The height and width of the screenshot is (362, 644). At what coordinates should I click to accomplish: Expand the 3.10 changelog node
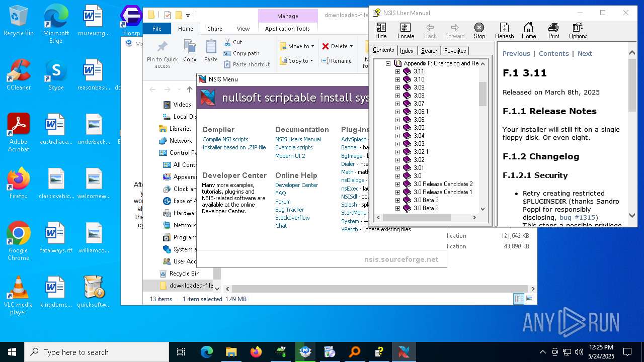[397, 79]
